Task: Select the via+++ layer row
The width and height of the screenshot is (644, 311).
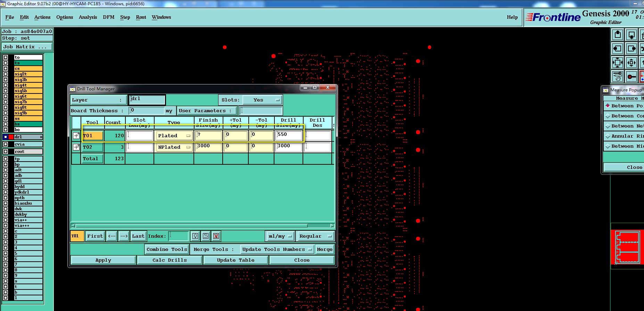Action: tap(28, 226)
